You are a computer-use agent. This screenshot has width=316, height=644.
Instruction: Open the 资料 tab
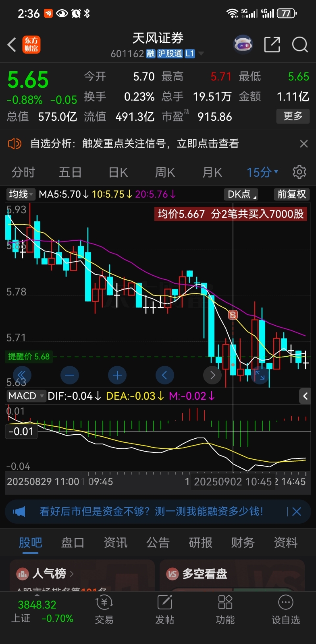[285, 543]
